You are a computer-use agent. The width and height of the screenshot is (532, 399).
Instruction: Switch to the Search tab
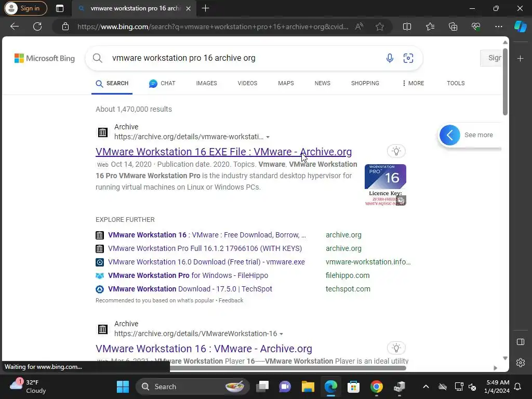[x=112, y=84]
